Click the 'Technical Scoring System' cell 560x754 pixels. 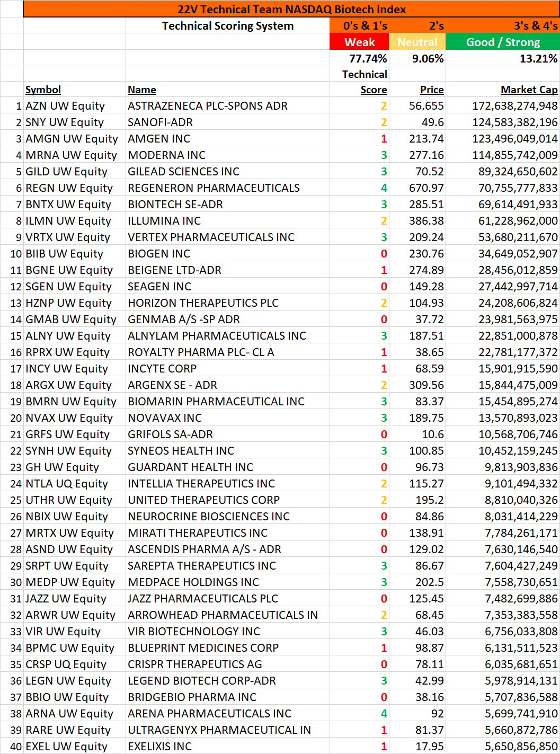228,25
